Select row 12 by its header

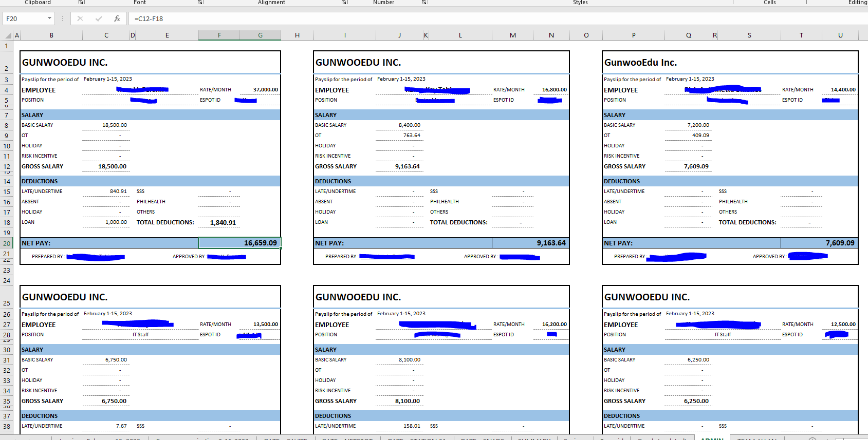click(7, 166)
